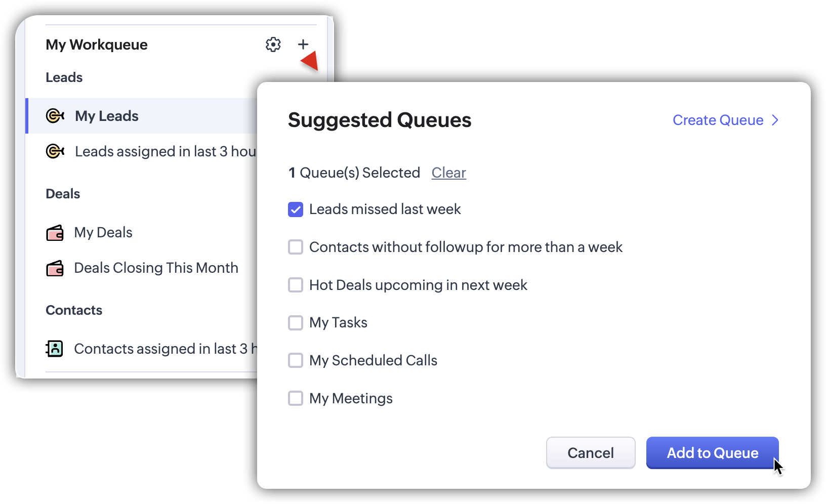Check Hot Deals upcoming in next week
The width and height of the screenshot is (826, 504).
pos(296,285)
